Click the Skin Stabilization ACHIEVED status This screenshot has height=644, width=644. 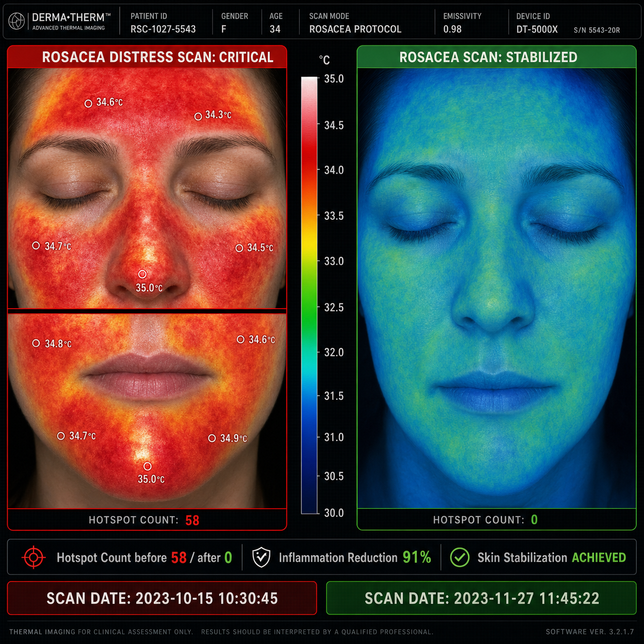coord(599,557)
